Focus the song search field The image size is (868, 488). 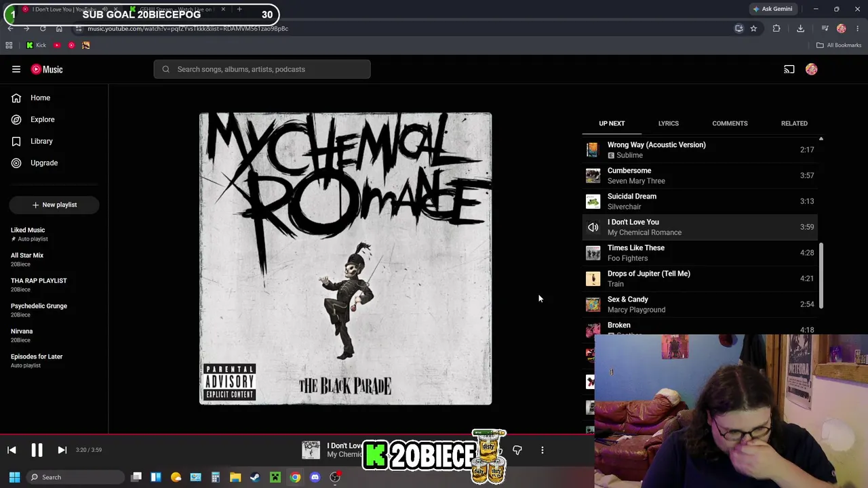coord(262,69)
